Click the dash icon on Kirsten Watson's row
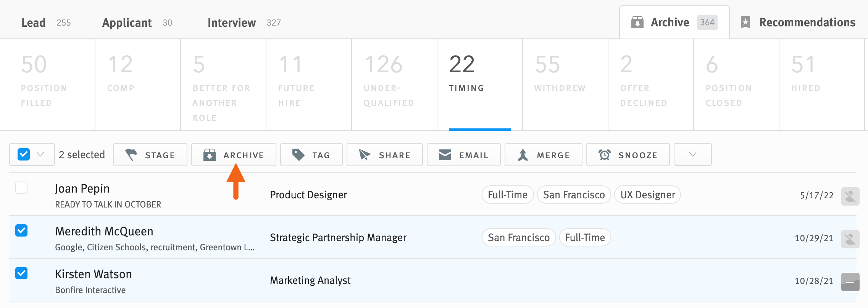Viewport: 868px width, 308px height. tap(850, 282)
